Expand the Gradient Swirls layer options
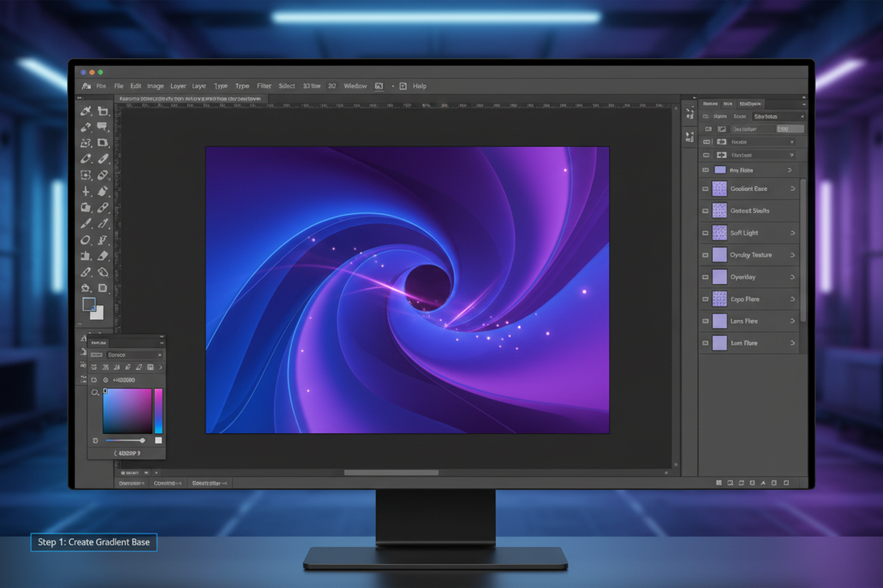This screenshot has width=883, height=588. [791, 211]
